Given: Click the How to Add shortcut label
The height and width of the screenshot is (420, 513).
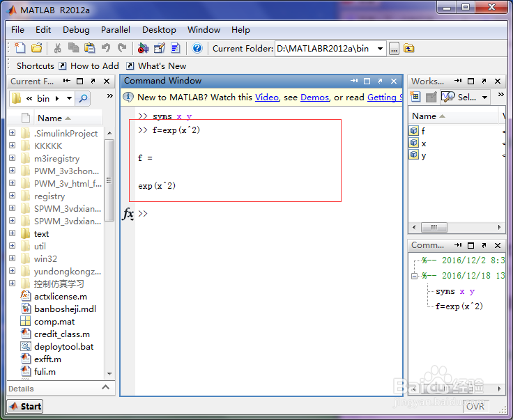Looking at the screenshot, I should (95, 66).
